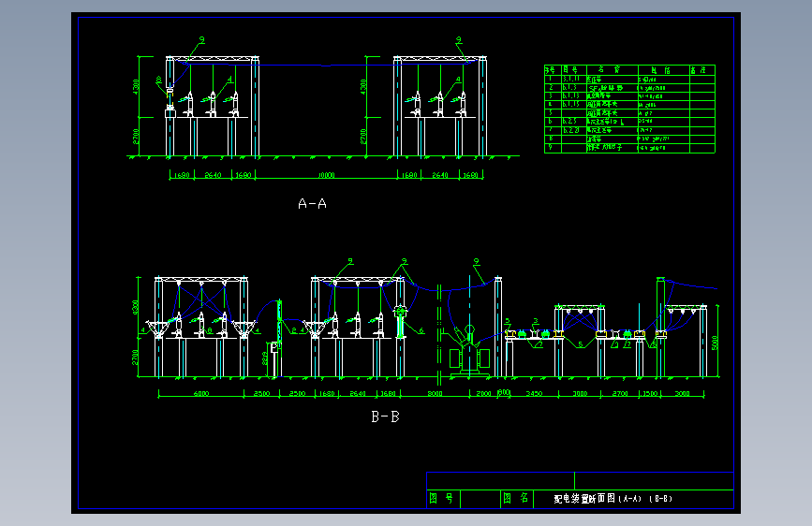The width and height of the screenshot is (812, 526).
Task: Click the 6.1.15 cell in the parts table
Action: coord(571,104)
